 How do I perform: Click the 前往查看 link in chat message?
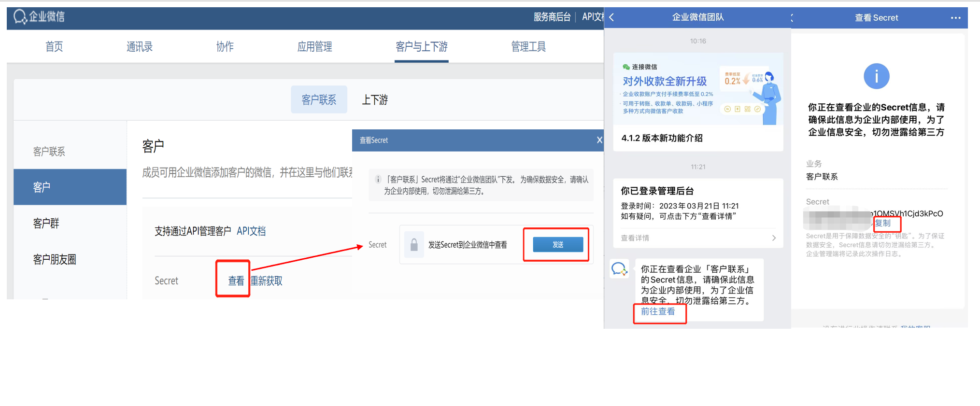(x=658, y=311)
